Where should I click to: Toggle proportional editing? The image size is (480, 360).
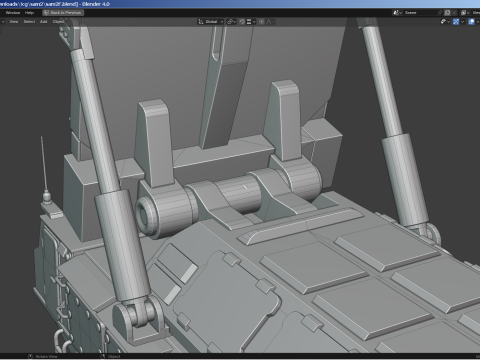pos(262,22)
